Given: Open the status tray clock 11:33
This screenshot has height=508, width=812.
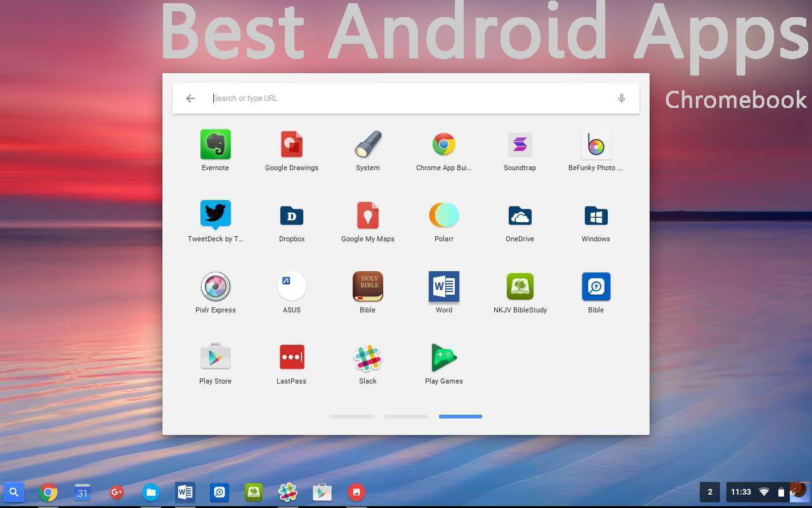Looking at the screenshot, I should (741, 492).
